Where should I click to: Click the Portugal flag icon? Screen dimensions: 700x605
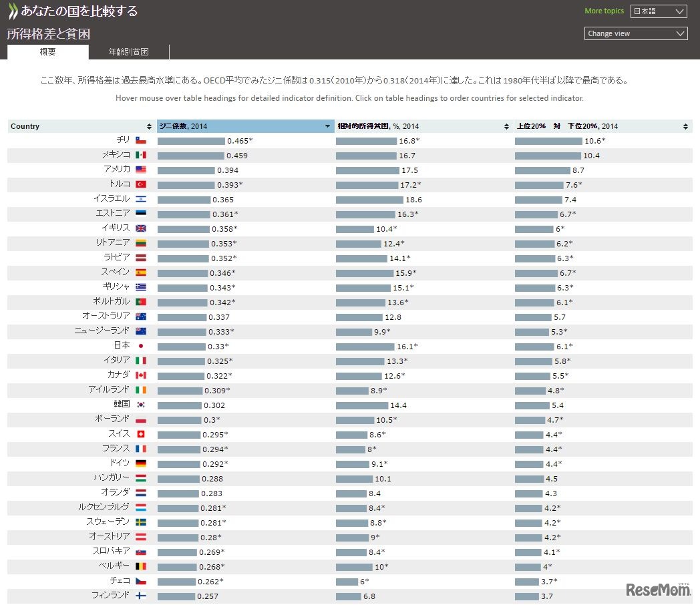point(141,302)
